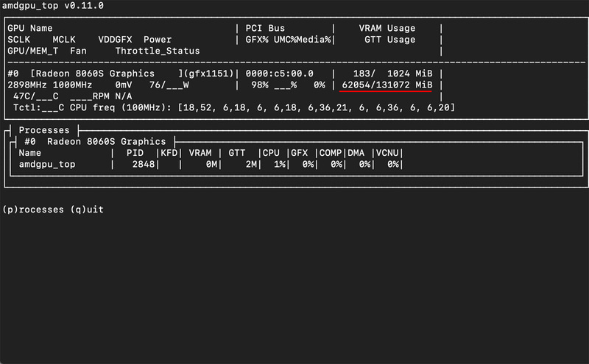Image resolution: width=589 pixels, height=364 pixels.
Task: Click the Name column header in Processes
Action: coord(30,153)
